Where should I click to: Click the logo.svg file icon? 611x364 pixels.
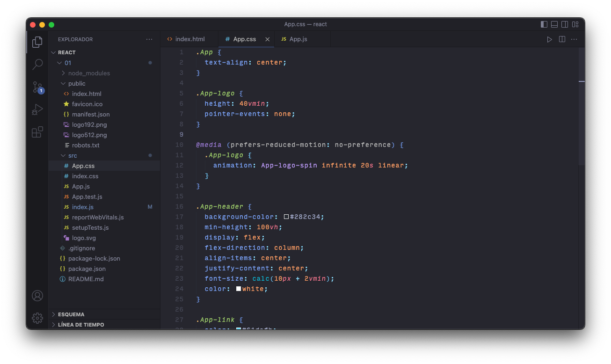(66, 238)
